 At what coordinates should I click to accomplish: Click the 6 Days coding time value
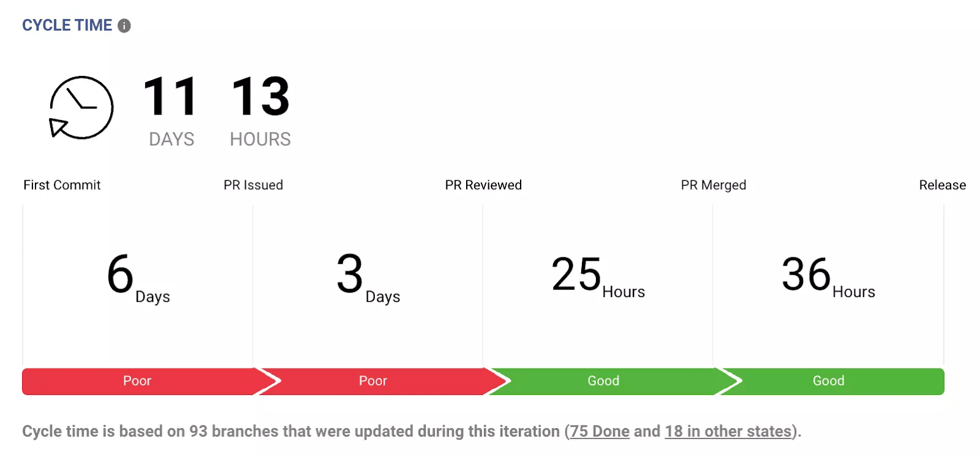coord(138,276)
